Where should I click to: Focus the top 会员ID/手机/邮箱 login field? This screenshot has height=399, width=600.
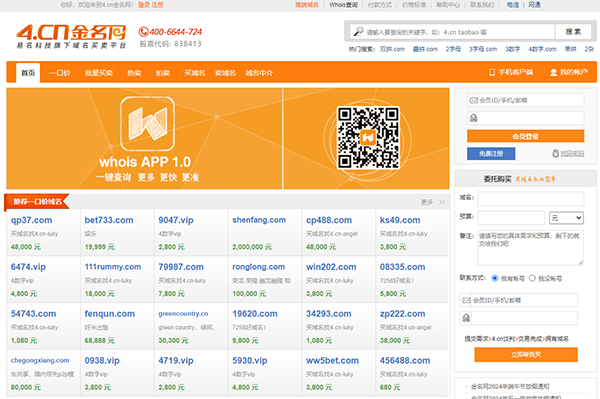(x=525, y=100)
